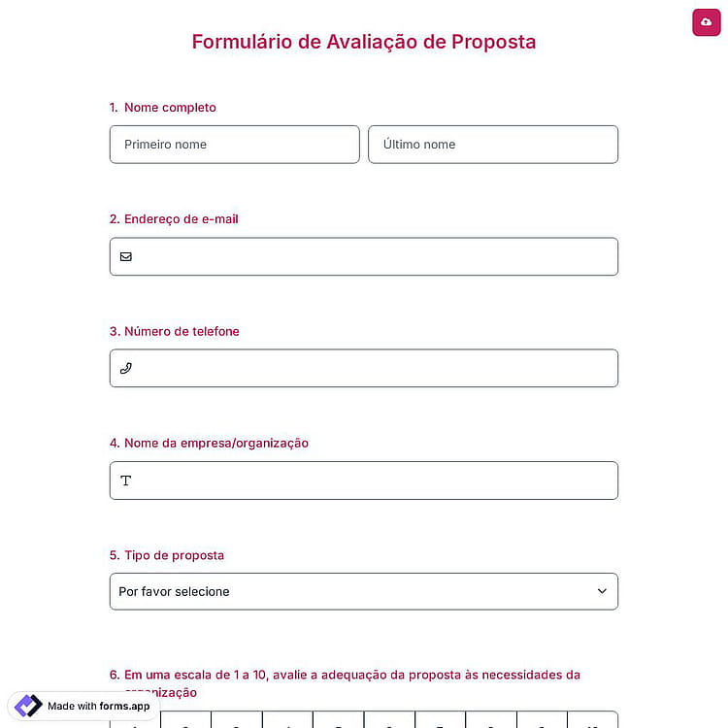
Task: Focus the Último nome field
Action: (493, 145)
